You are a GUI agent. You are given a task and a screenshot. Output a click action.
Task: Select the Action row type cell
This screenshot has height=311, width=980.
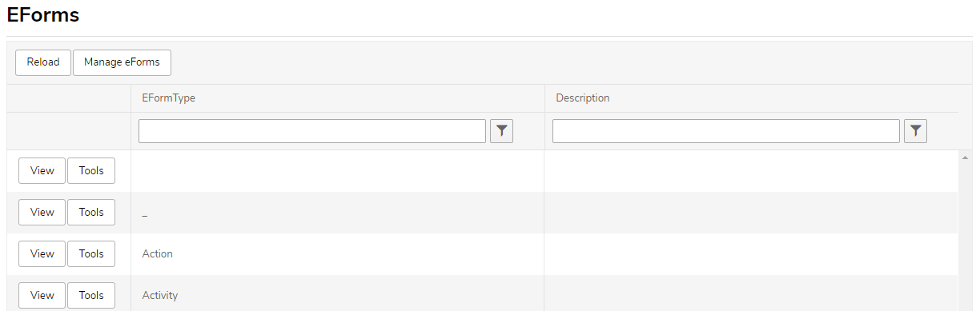337,254
